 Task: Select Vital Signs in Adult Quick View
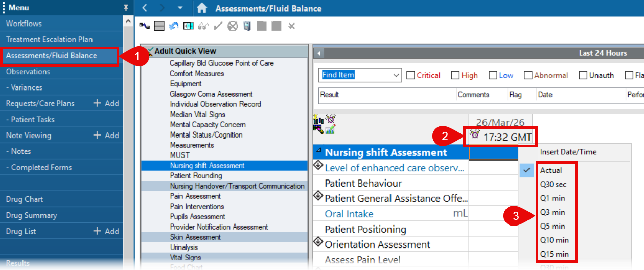185,258
